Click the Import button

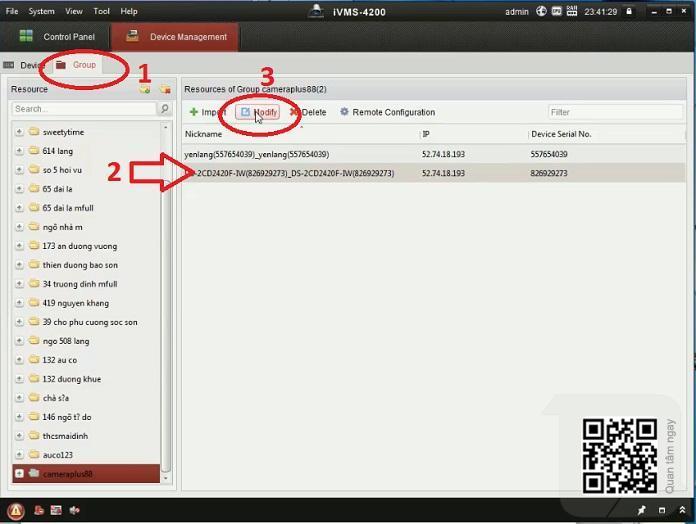tap(208, 112)
